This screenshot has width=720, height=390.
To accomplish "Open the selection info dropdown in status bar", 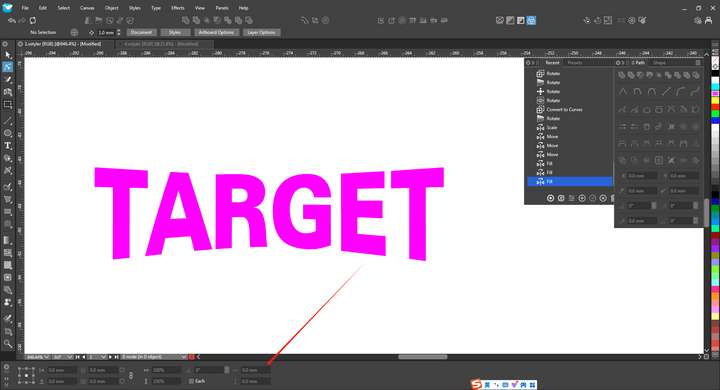I will coord(154,357).
